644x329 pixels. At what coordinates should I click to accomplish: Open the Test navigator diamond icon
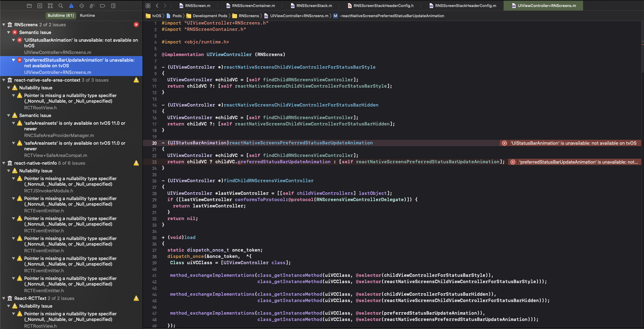click(x=82, y=6)
